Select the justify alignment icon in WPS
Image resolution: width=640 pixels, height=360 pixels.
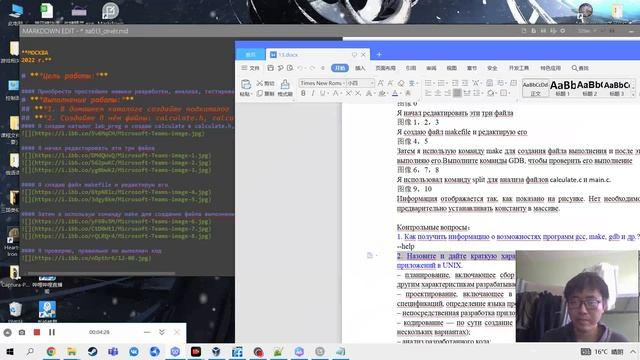[457, 93]
